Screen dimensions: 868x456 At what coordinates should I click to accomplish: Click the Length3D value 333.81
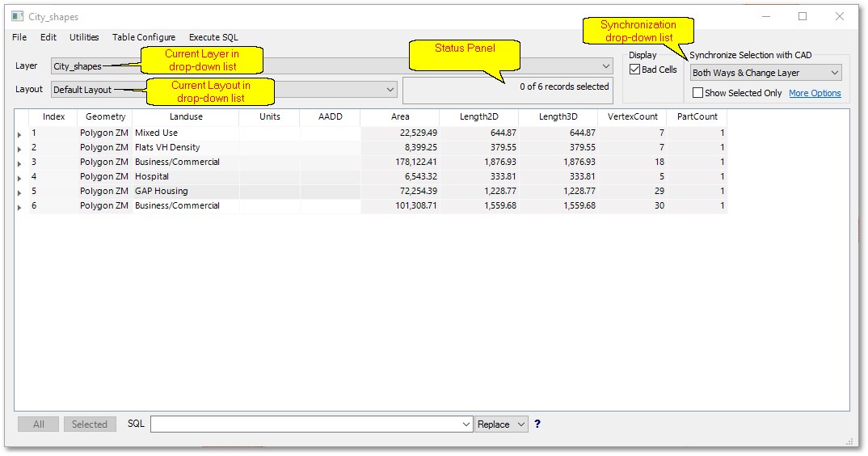click(583, 176)
